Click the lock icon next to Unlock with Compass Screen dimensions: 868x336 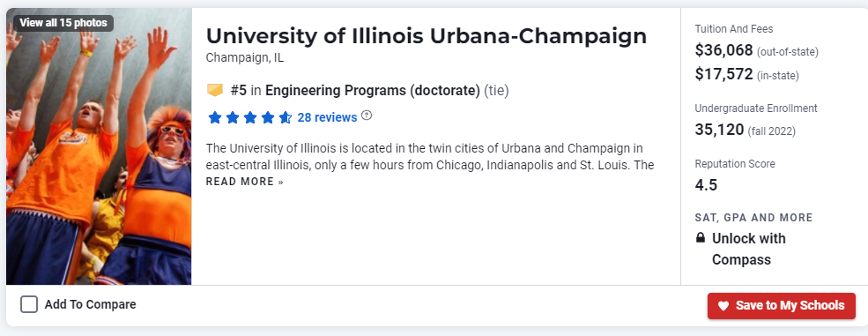pos(701,238)
